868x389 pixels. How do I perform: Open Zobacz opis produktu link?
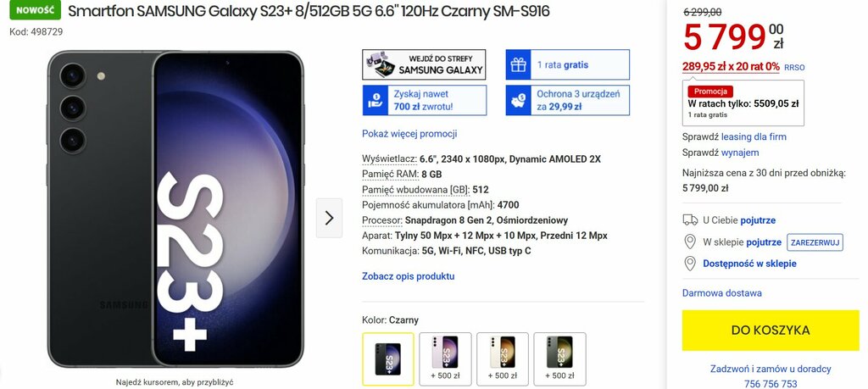pyautogui.click(x=408, y=276)
